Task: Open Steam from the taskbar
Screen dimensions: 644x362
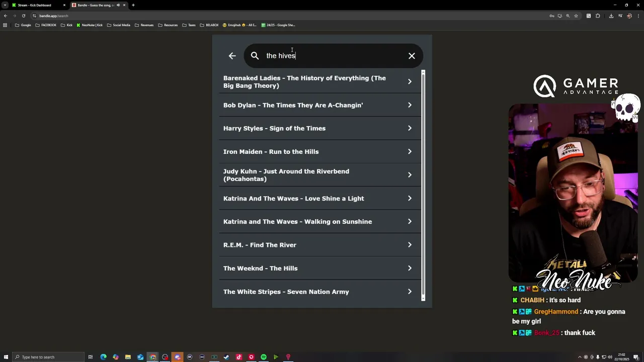Action: click(x=226, y=357)
